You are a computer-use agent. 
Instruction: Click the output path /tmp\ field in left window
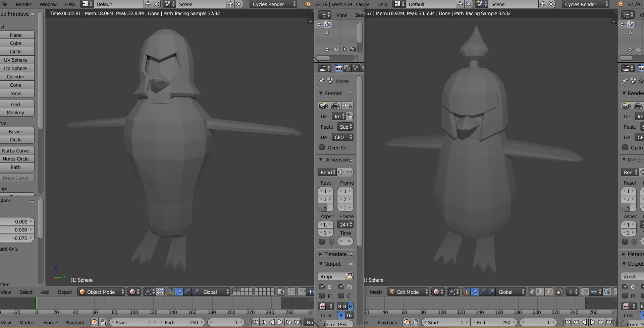[x=331, y=276]
